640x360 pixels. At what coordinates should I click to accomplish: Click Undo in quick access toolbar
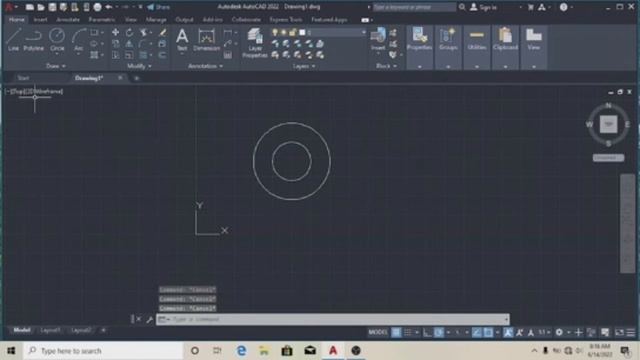click(x=109, y=7)
